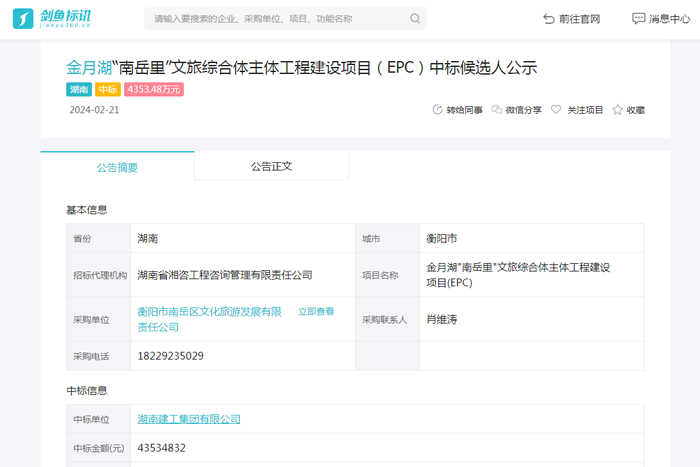Toggle the 收藏 star icon

coord(618,110)
